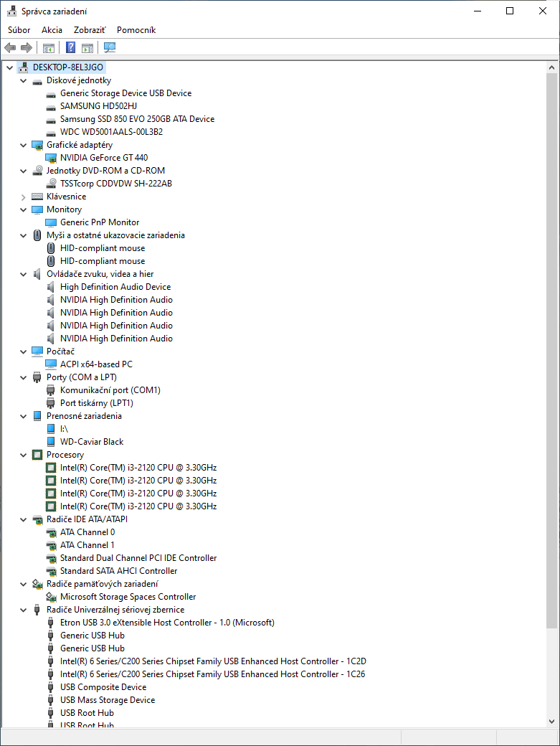The width and height of the screenshot is (560, 746).
Task: Open the Súbor menu
Action: click(x=19, y=30)
